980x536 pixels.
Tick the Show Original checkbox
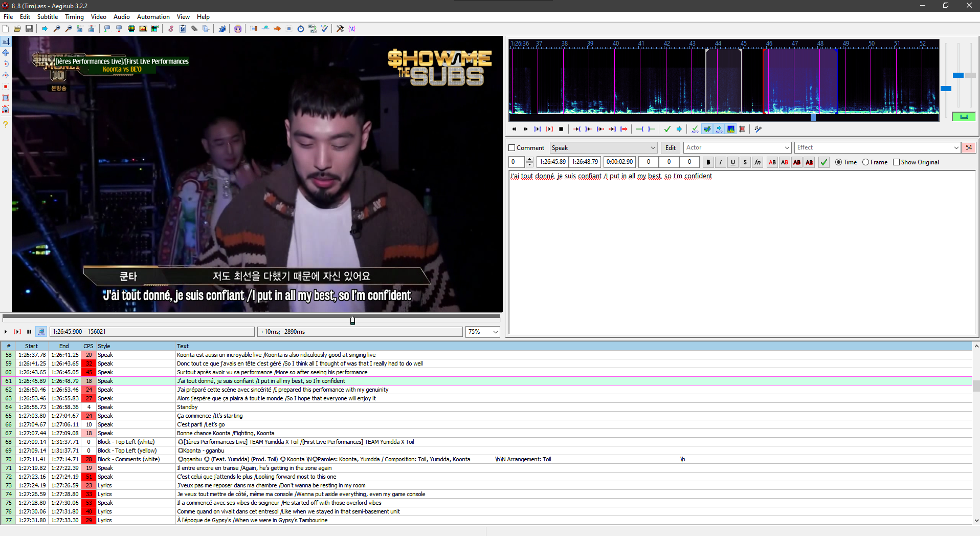coord(896,162)
